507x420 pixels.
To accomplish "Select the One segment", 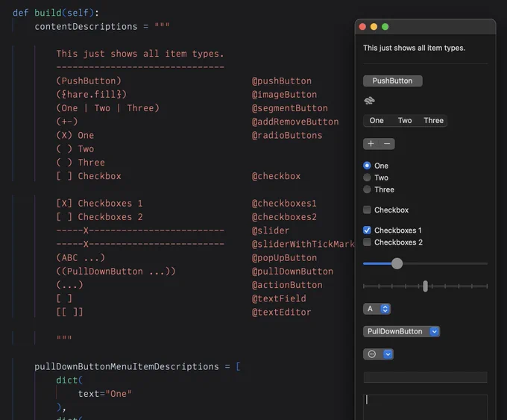I will [x=377, y=121].
